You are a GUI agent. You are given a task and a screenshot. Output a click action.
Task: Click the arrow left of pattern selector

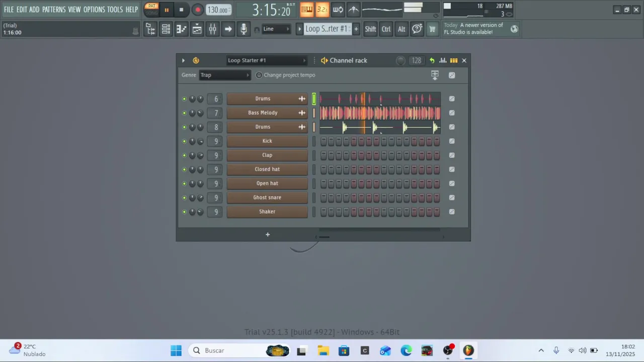point(299,29)
